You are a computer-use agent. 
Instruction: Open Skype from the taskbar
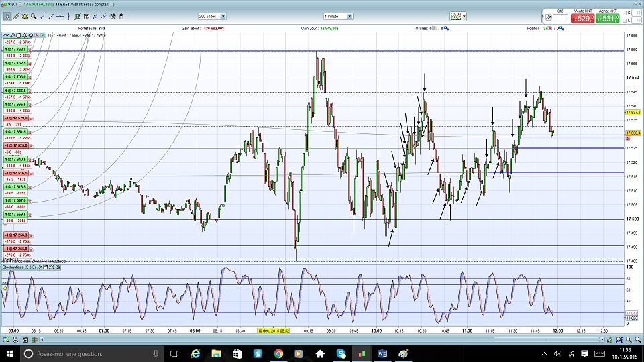point(341,353)
